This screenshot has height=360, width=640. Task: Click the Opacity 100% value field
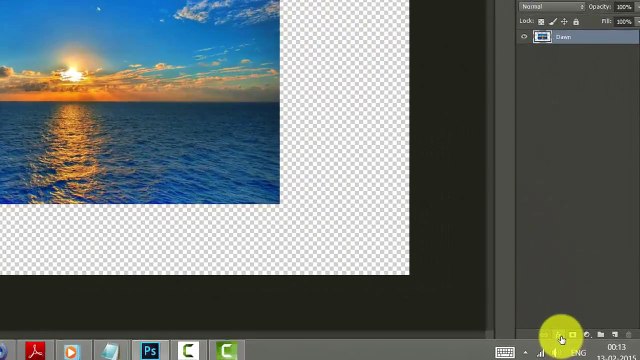click(624, 7)
